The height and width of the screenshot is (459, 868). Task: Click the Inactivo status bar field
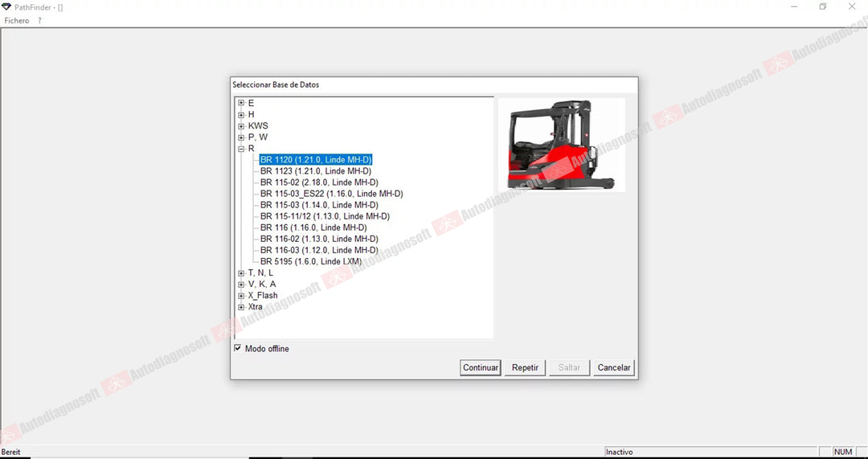pyautogui.click(x=710, y=452)
